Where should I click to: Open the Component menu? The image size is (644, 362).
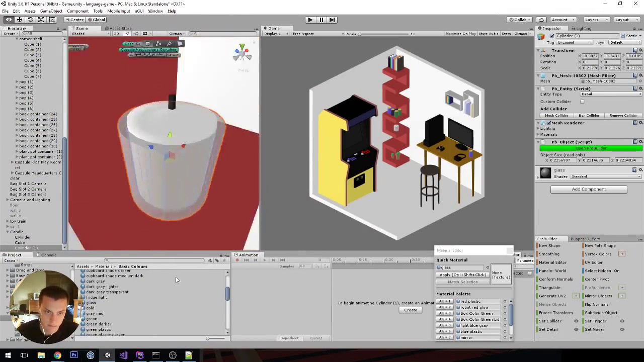(x=77, y=11)
